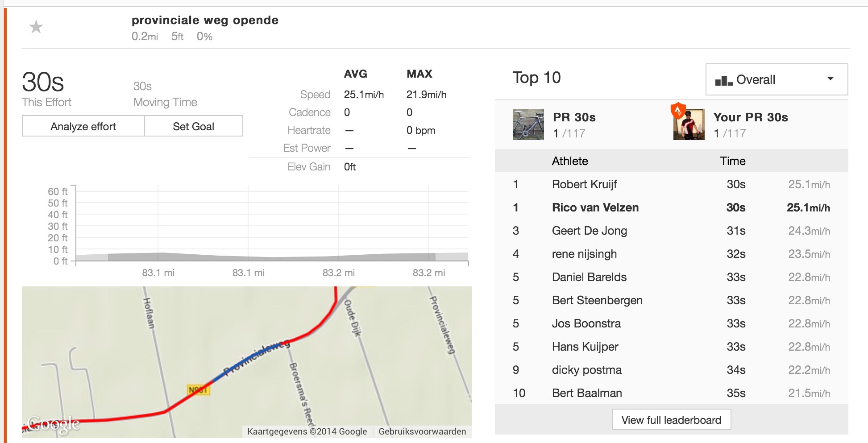Star the provinciale weg opende segment

point(36,27)
